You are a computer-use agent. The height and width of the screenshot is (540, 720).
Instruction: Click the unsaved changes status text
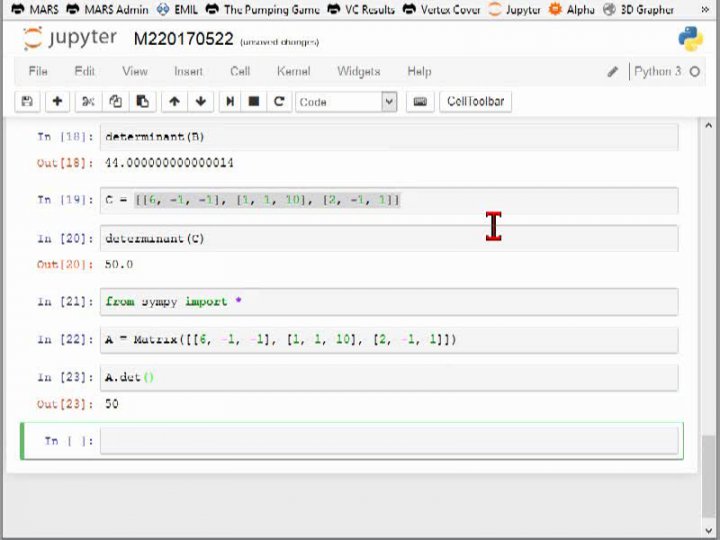pyautogui.click(x=279, y=42)
